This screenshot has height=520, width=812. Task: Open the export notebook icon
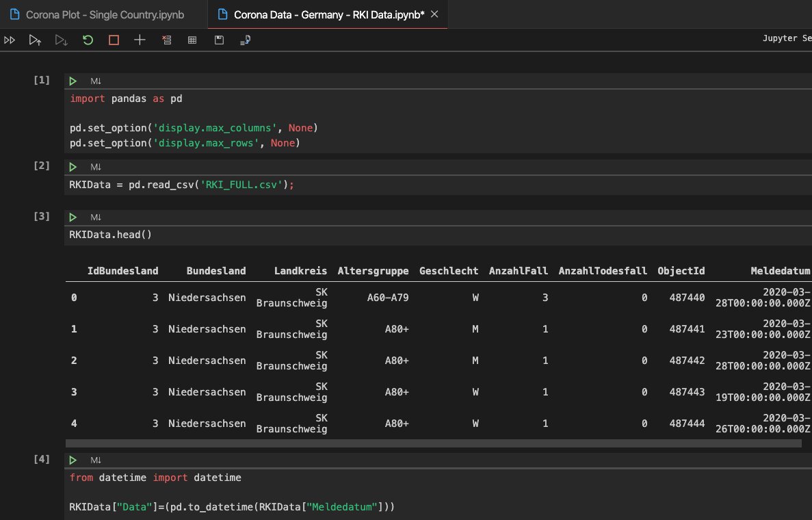click(x=245, y=39)
